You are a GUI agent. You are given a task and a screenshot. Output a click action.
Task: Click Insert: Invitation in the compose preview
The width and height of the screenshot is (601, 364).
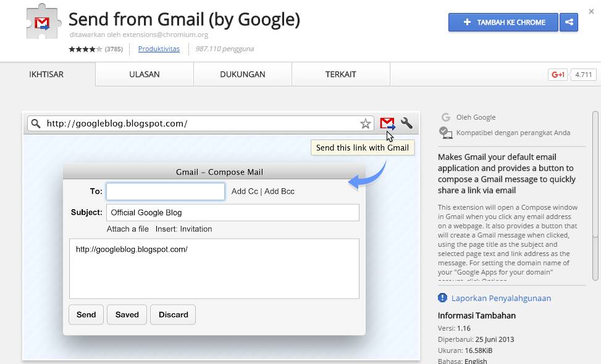pos(183,229)
